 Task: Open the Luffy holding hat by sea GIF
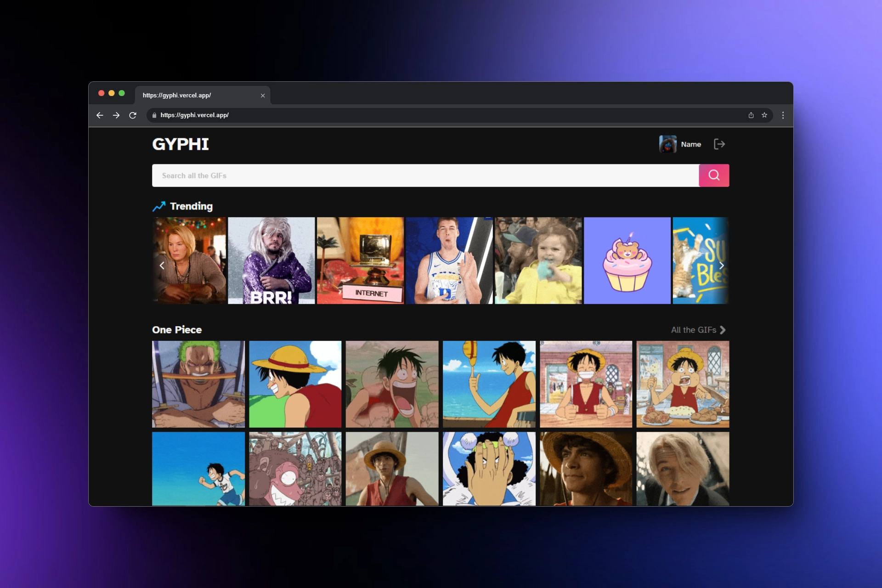point(489,384)
